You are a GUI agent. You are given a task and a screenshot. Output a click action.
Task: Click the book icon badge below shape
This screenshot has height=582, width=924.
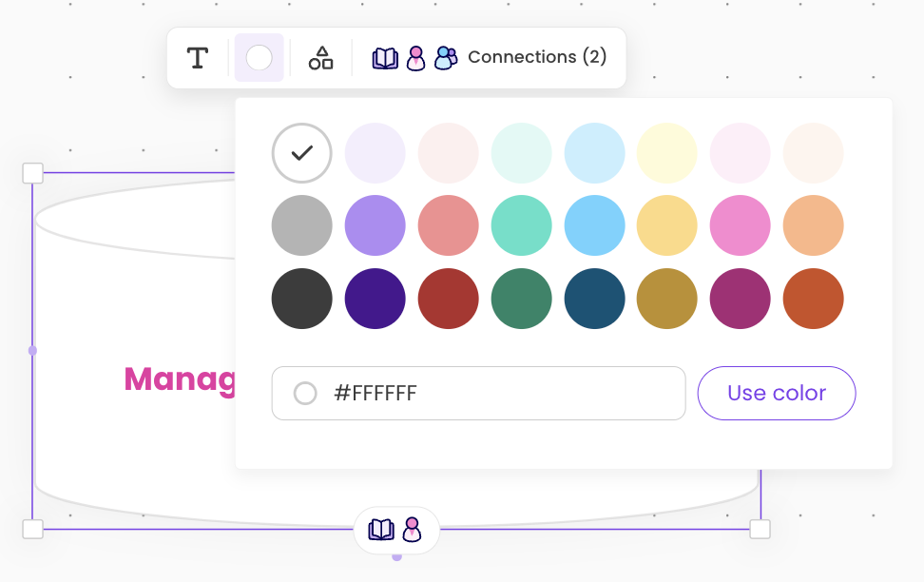(x=381, y=530)
